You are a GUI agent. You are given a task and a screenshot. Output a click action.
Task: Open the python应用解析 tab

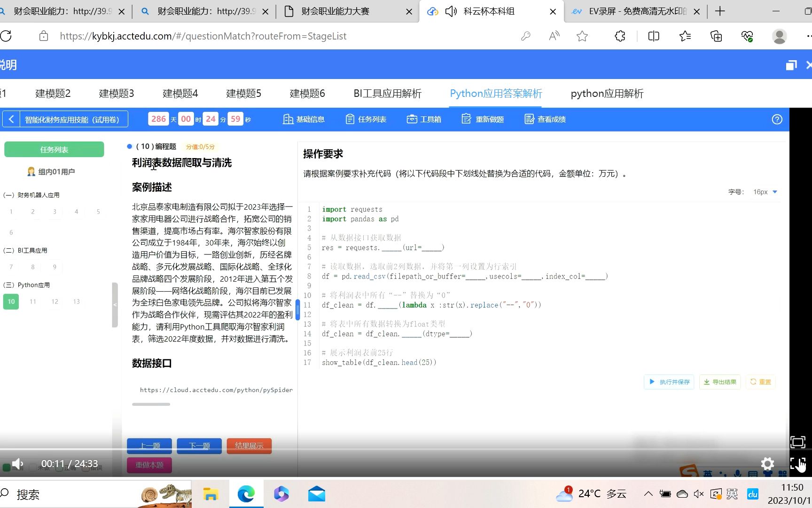click(x=607, y=94)
